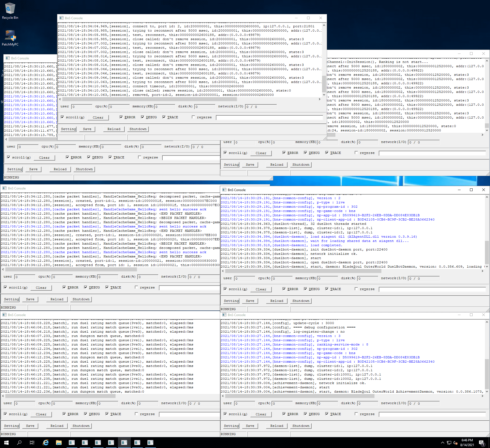Open the taskbar clock showing 6:46 PM
The image size is (490, 448).
pyautogui.click(x=467, y=443)
